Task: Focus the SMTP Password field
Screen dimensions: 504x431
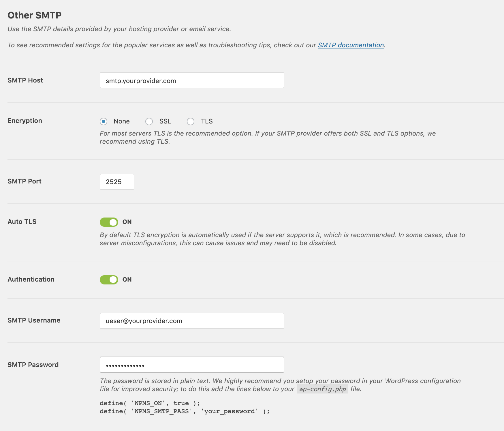Action: click(x=192, y=365)
